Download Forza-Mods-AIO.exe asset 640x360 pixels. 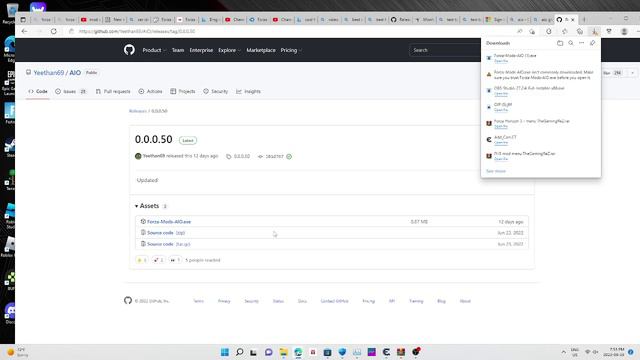tap(169, 222)
